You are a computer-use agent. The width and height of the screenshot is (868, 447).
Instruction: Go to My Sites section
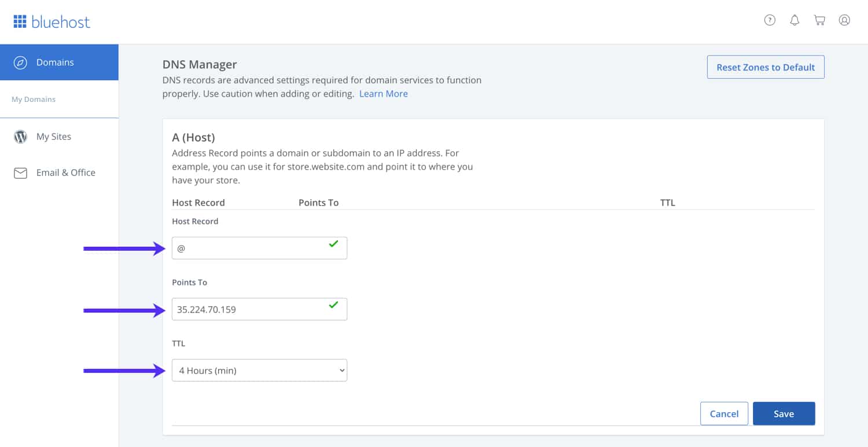click(x=53, y=137)
